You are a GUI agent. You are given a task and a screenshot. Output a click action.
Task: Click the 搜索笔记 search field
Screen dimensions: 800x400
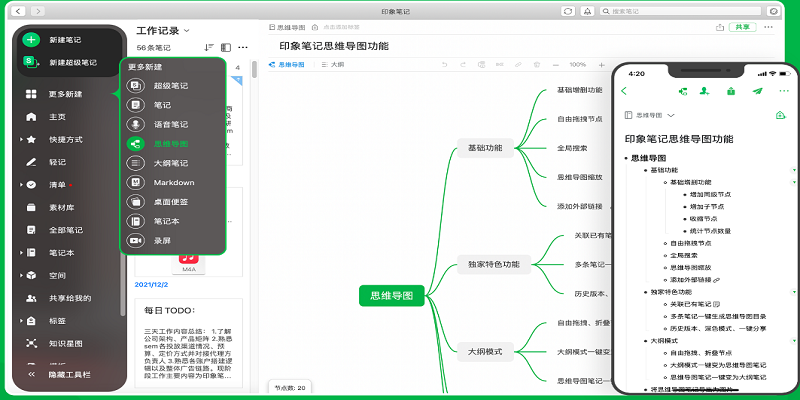[x=680, y=11]
